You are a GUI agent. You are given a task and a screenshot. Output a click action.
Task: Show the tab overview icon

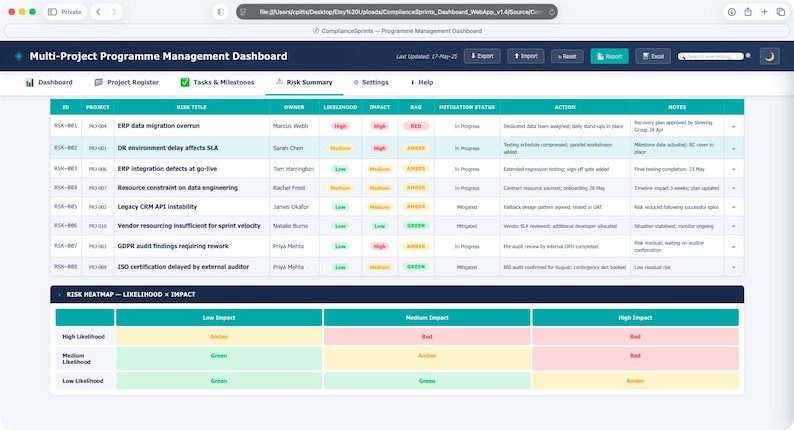point(780,12)
